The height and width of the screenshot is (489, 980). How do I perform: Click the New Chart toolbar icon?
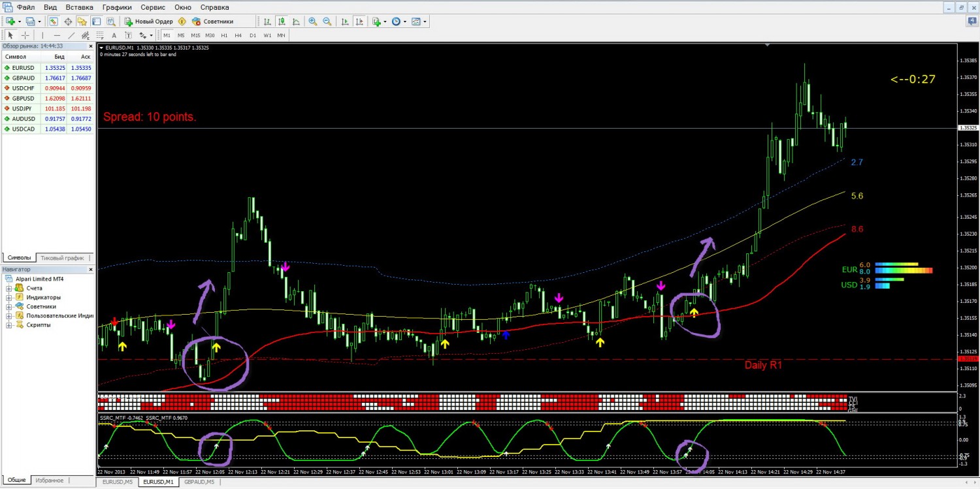coord(10,22)
